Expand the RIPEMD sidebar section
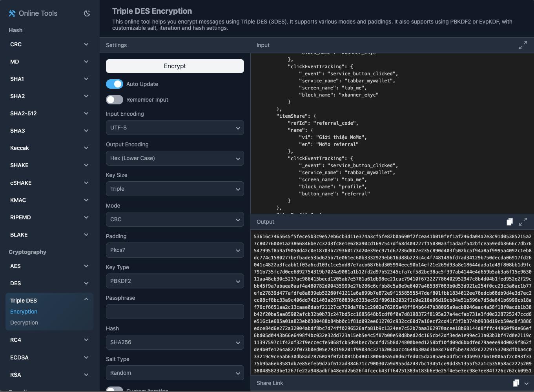The image size is (534, 392). [49, 217]
